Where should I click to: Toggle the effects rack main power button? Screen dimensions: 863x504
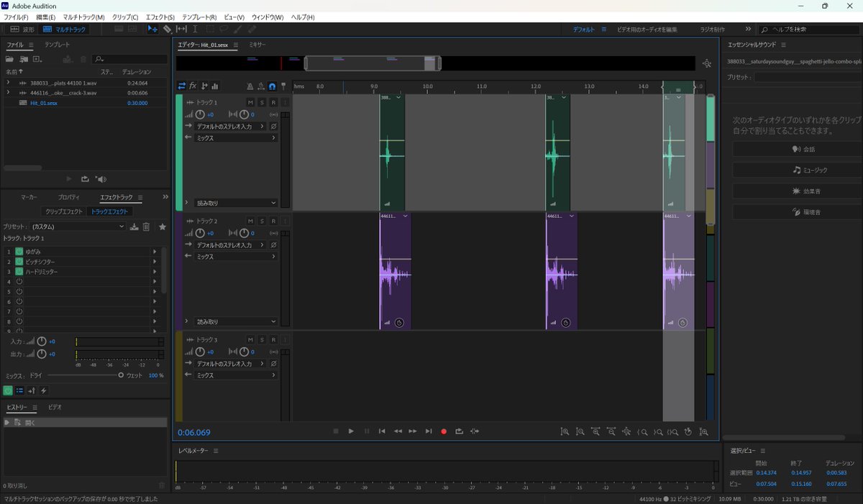(x=8, y=390)
